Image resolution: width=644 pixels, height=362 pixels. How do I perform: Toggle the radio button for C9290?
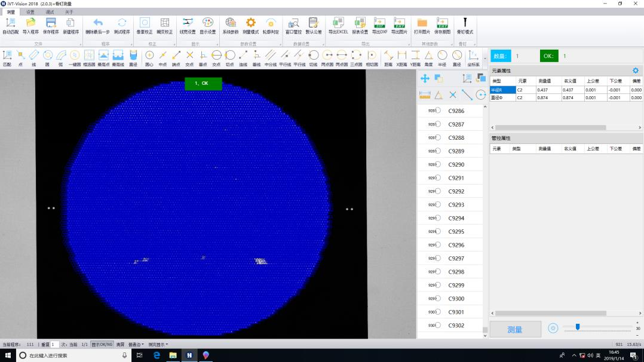pos(438,165)
